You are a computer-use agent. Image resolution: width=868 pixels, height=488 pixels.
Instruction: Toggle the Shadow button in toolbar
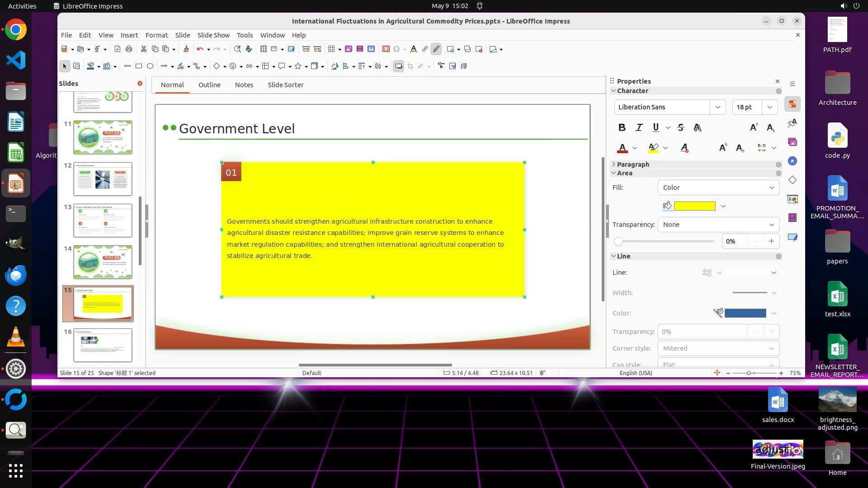point(398,66)
